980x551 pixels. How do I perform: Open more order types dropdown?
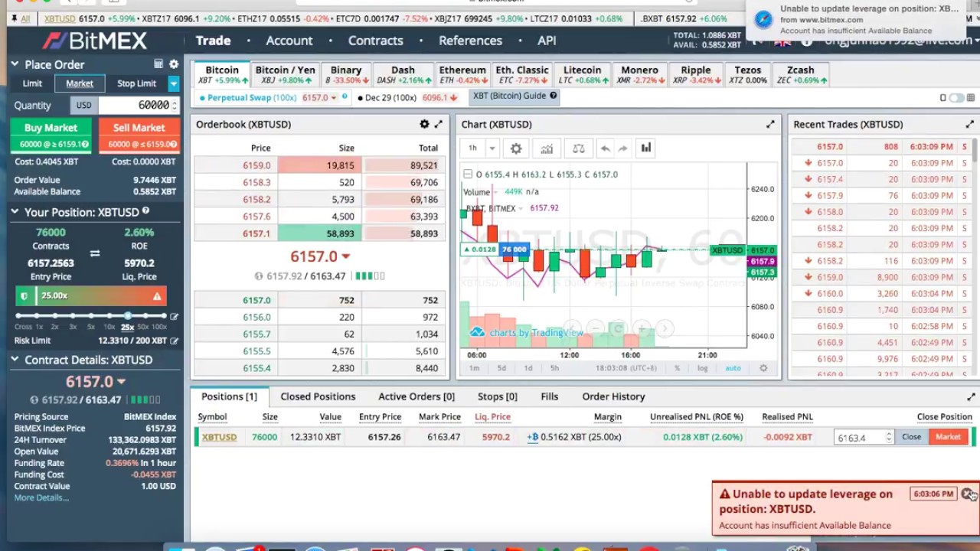point(174,83)
